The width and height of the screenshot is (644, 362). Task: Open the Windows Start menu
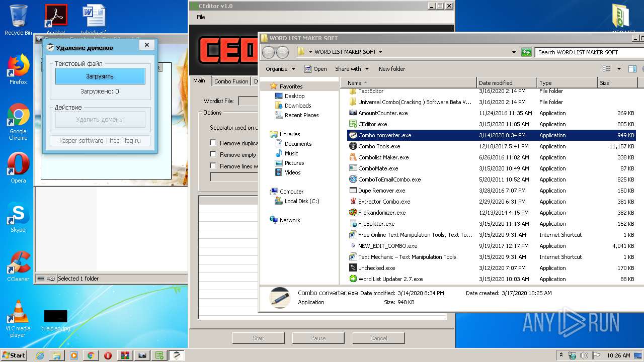pyautogui.click(x=14, y=355)
